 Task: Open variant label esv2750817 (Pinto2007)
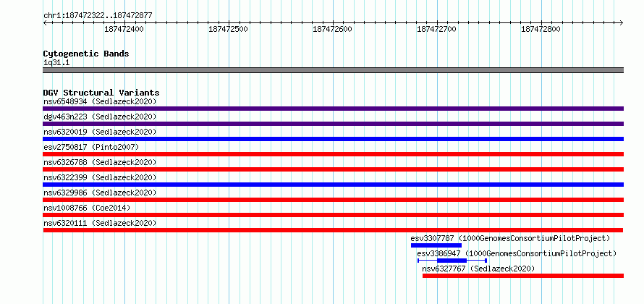tap(91, 147)
